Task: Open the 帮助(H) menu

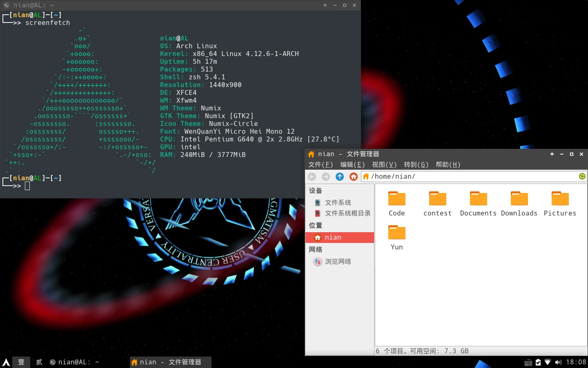Action: click(x=448, y=165)
